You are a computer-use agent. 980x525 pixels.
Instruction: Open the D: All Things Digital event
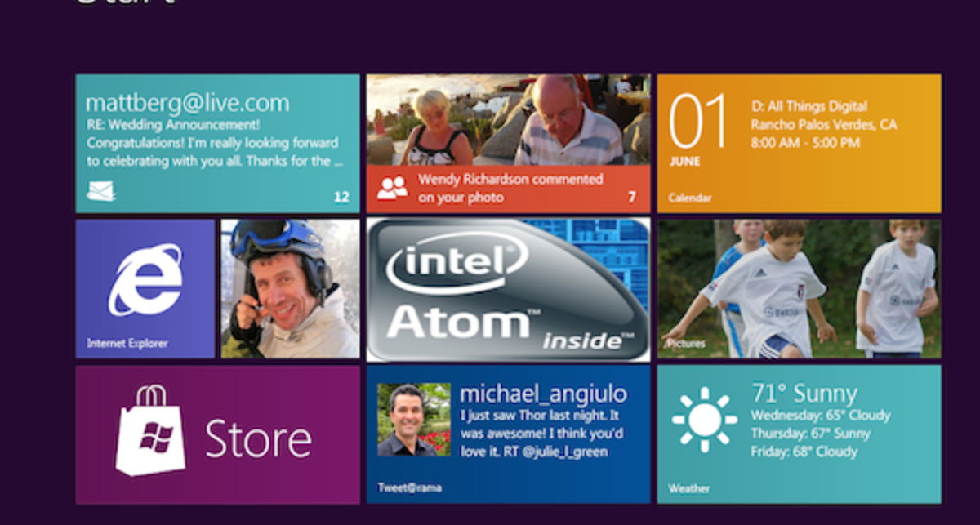pyautogui.click(x=808, y=107)
